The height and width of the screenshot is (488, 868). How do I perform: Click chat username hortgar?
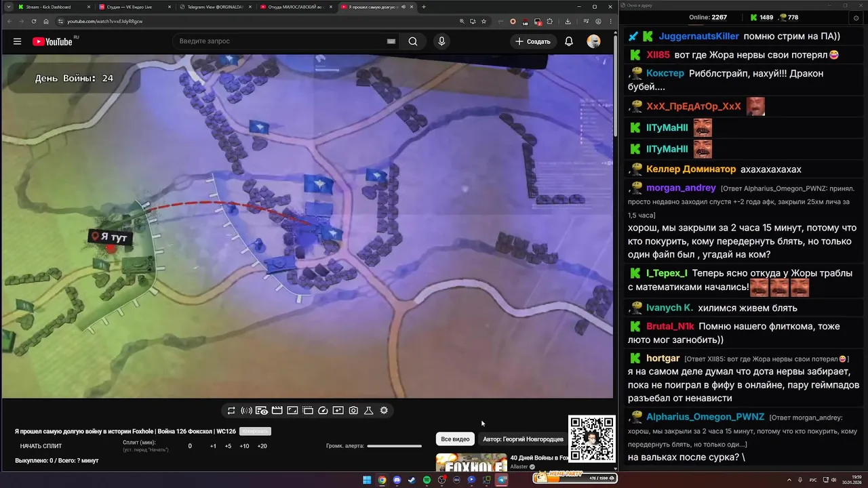coord(663,358)
